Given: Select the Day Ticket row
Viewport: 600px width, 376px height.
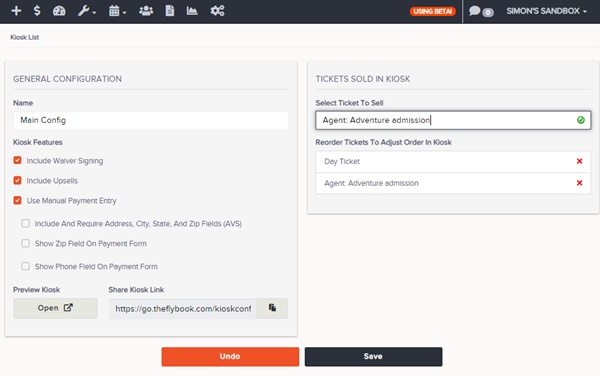Looking at the screenshot, I should point(453,161).
